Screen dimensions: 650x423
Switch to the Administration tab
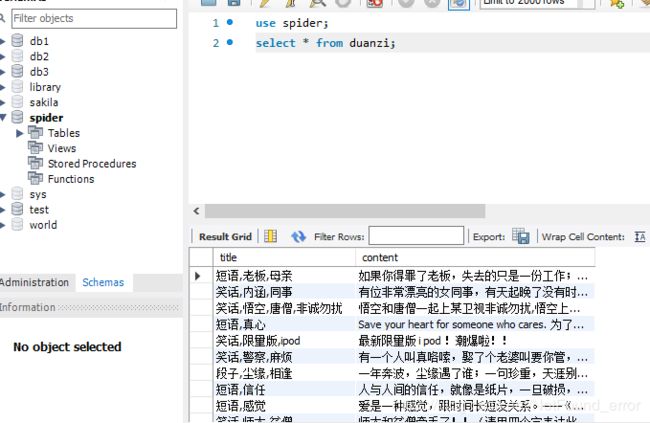[35, 282]
